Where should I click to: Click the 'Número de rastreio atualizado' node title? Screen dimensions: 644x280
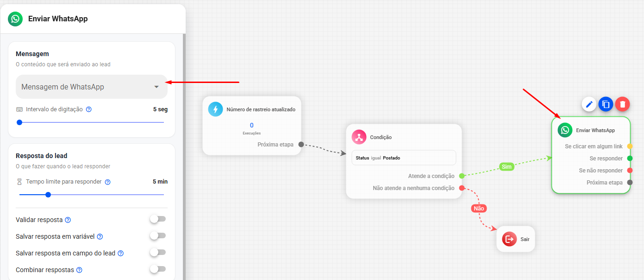261,109
